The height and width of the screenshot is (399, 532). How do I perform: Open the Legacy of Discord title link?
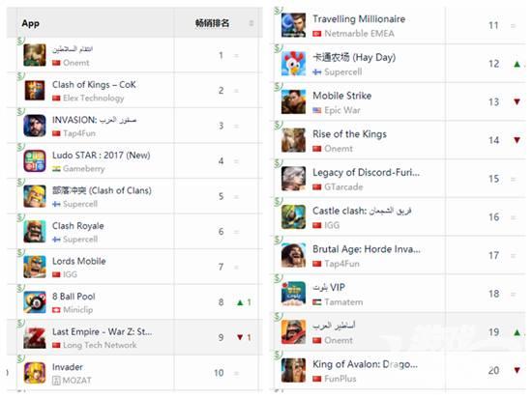click(366, 173)
